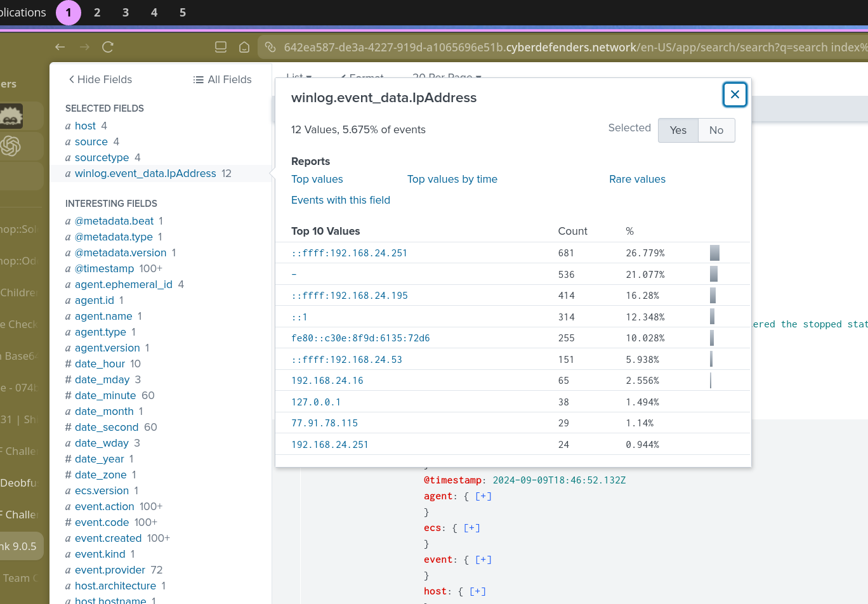This screenshot has width=868, height=604.
Task: Click the sidebar panel icon near address bar
Action: pyautogui.click(x=221, y=47)
